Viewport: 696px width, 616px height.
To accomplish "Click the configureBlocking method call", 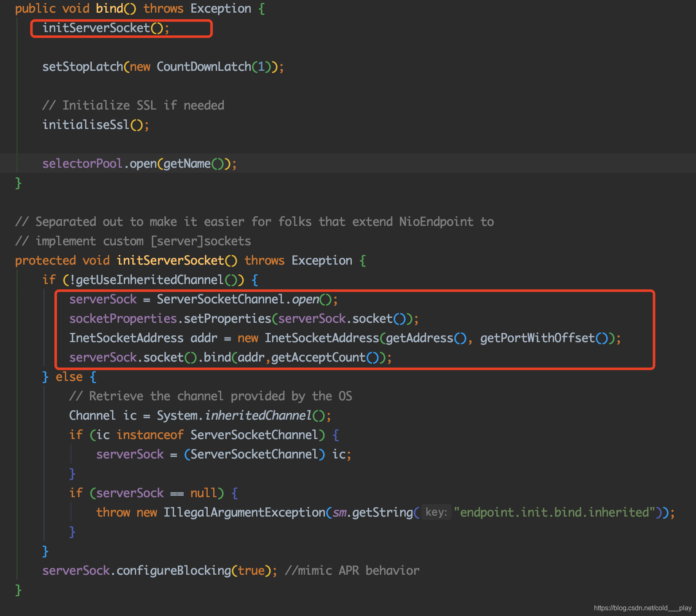I will 174,570.
